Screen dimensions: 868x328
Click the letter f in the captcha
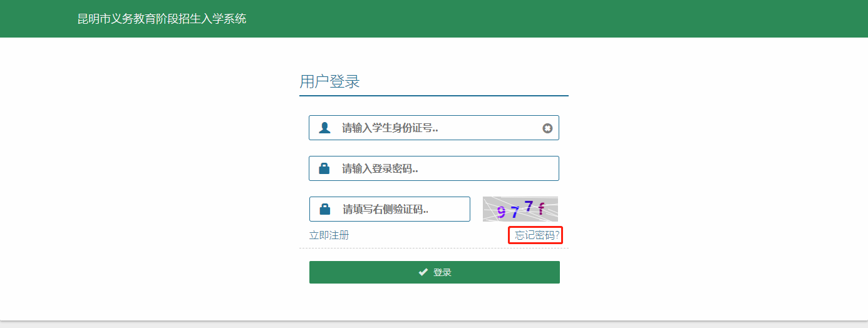541,209
